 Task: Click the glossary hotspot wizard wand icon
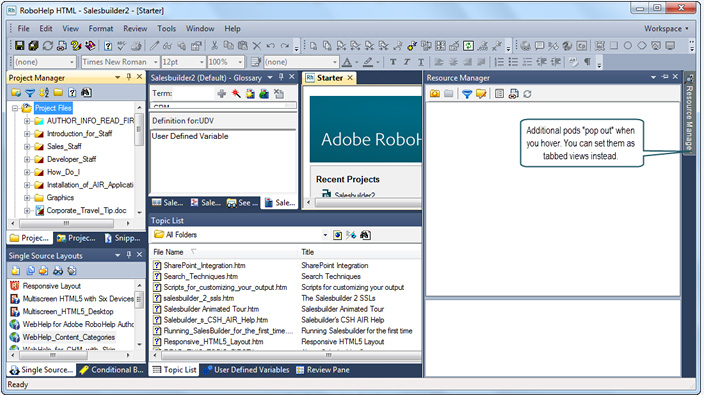click(x=236, y=93)
